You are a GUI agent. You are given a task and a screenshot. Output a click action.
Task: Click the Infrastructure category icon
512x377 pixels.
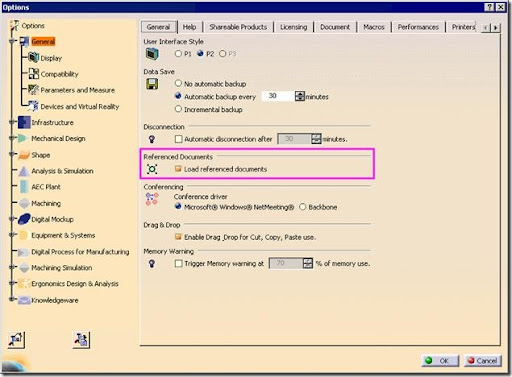[x=24, y=122]
